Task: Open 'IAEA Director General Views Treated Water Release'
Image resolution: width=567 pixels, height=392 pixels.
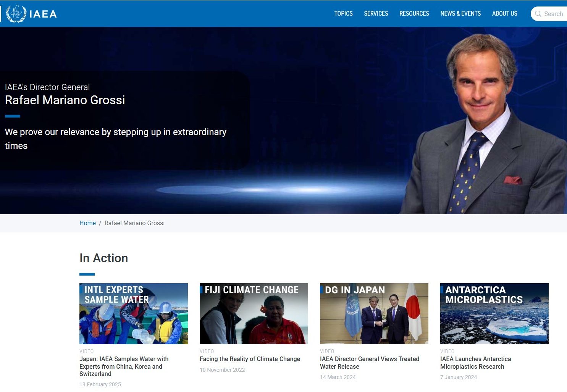Action: tap(369, 363)
